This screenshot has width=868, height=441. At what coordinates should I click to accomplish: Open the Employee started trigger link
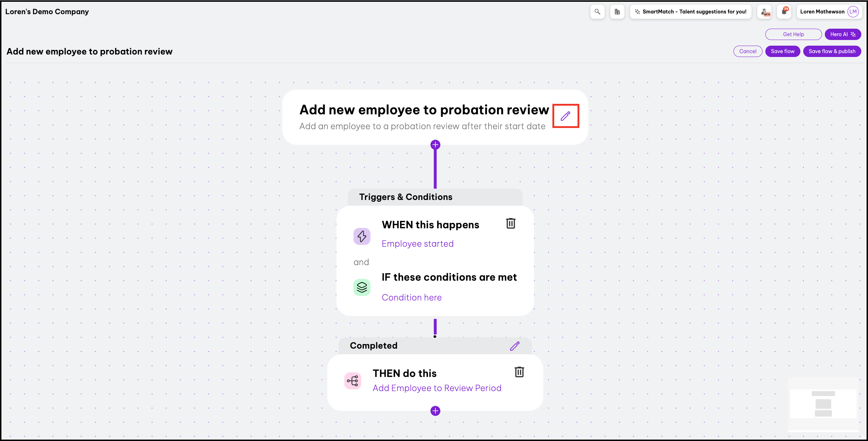(417, 244)
